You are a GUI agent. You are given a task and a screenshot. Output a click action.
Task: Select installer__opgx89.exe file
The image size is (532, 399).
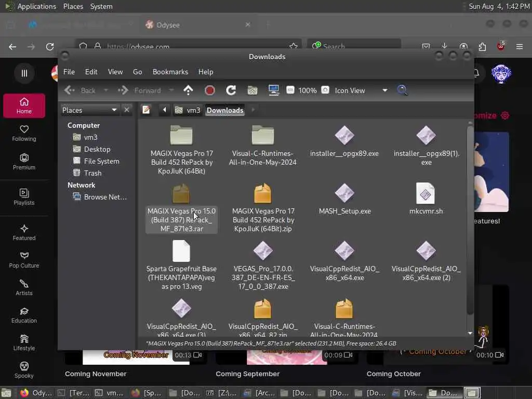point(344,141)
